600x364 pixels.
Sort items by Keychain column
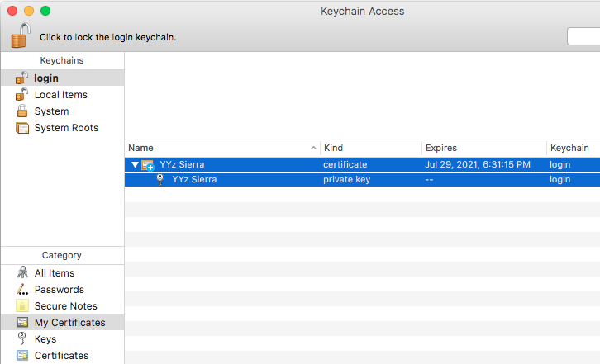pyautogui.click(x=572, y=148)
